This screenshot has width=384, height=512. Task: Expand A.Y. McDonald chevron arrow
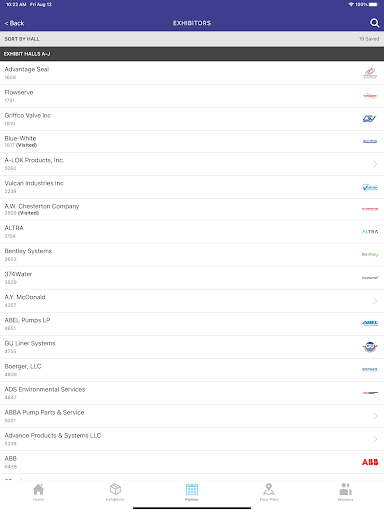click(x=375, y=301)
